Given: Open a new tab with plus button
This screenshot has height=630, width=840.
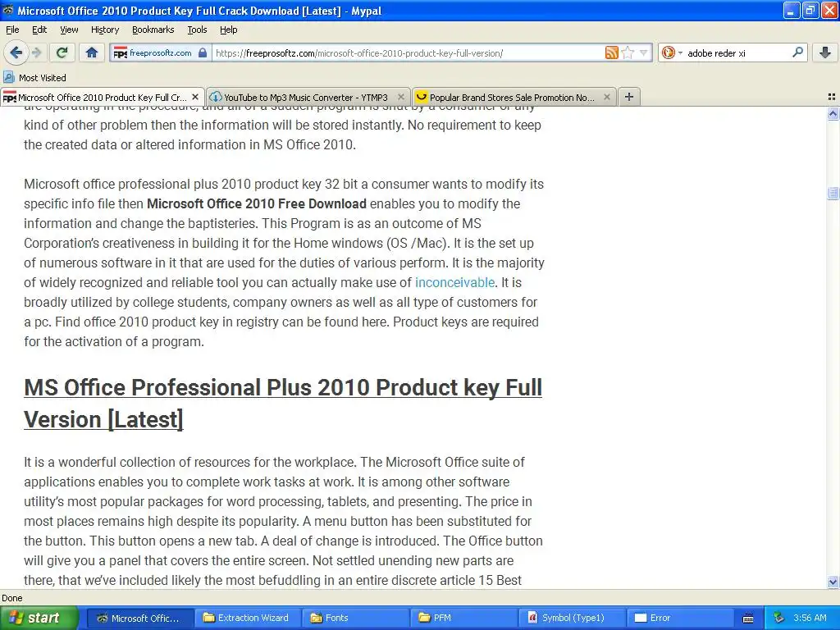Looking at the screenshot, I should (629, 97).
